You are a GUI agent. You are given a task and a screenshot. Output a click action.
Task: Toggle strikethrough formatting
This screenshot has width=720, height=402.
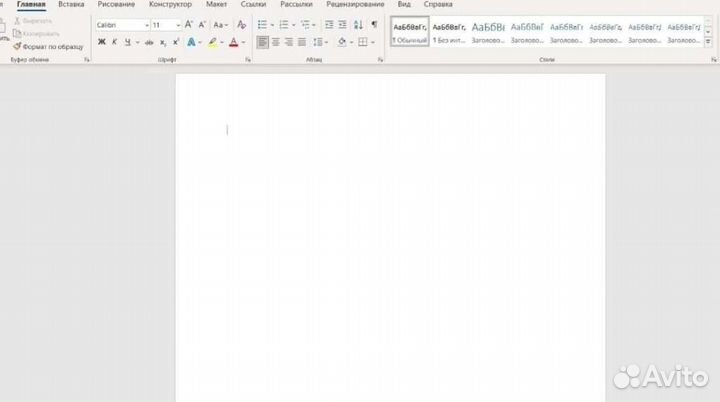coord(149,42)
